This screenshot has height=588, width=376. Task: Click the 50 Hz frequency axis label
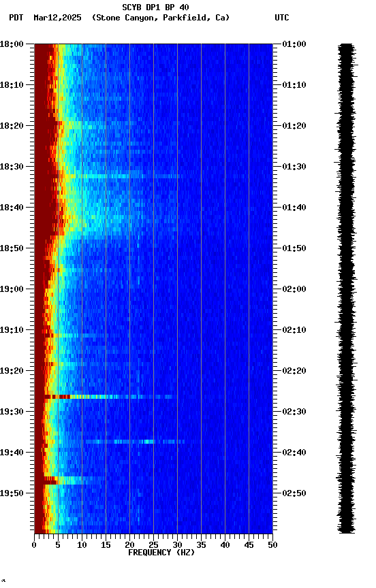(x=272, y=545)
